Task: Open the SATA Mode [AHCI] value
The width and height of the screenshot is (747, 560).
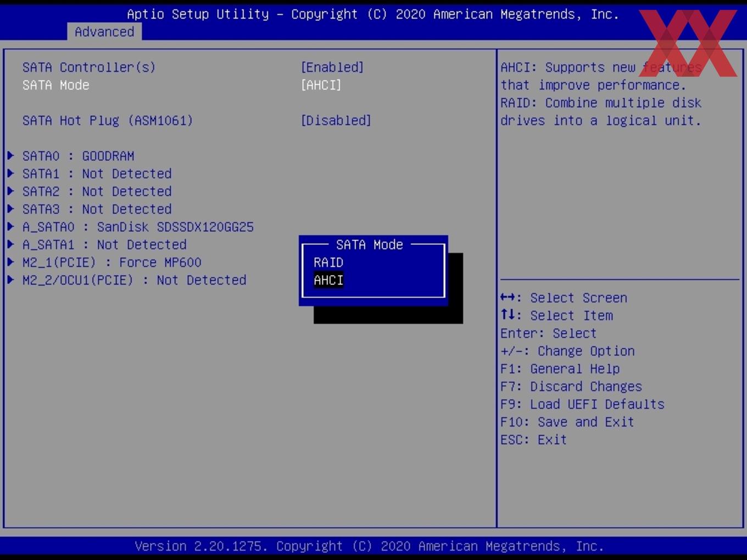Action: coord(321,85)
